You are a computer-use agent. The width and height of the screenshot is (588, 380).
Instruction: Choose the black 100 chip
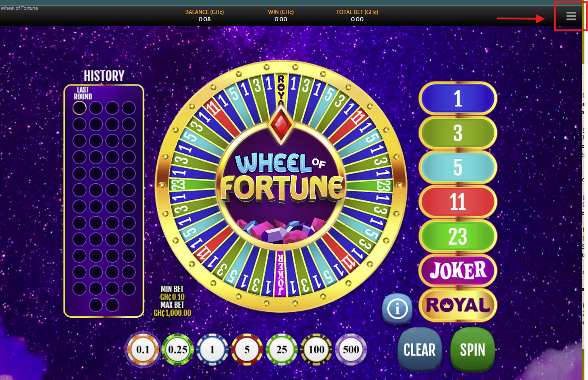click(x=317, y=350)
